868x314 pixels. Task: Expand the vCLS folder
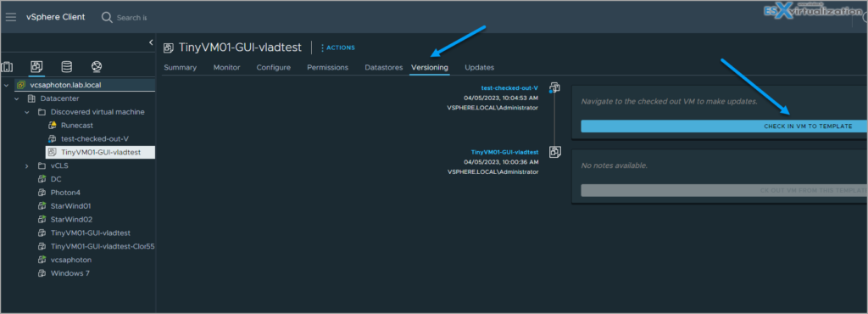coord(26,165)
